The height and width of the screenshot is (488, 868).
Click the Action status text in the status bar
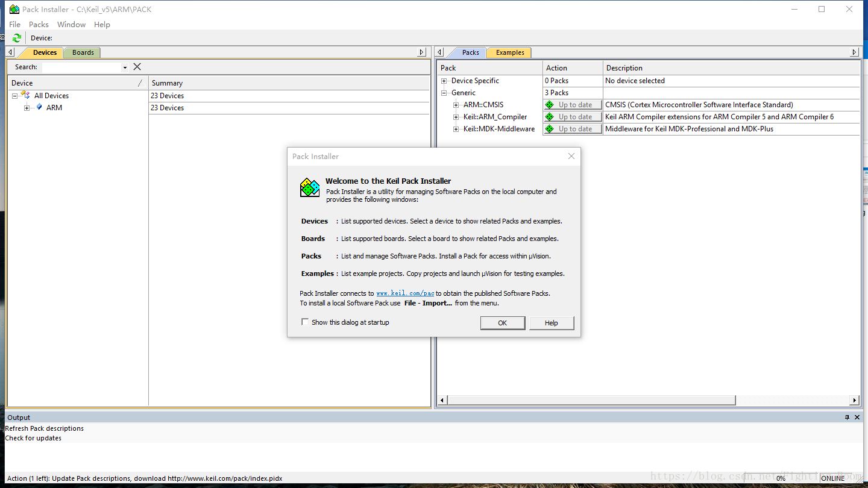tap(145, 478)
